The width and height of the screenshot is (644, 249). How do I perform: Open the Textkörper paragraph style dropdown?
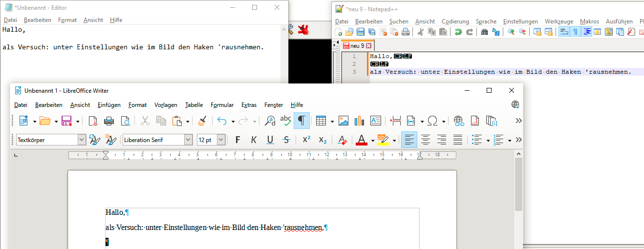pos(82,140)
